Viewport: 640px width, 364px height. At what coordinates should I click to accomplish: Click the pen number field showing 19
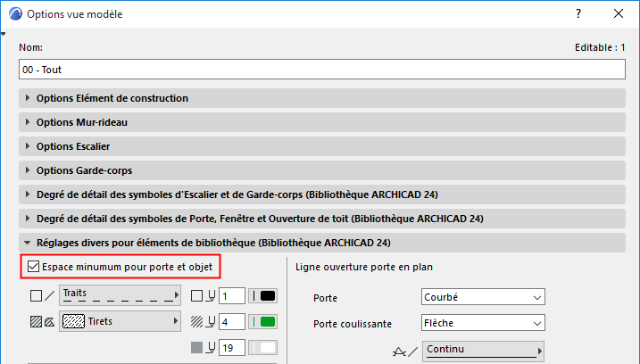pyautogui.click(x=232, y=348)
